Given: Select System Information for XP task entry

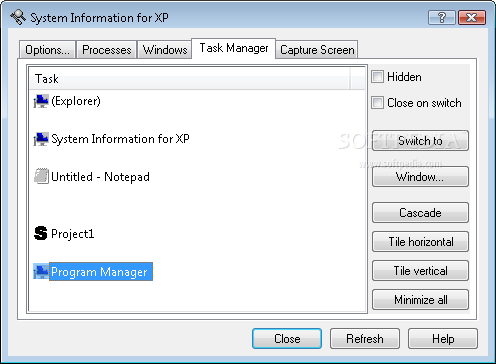Looking at the screenshot, I should coord(120,139).
